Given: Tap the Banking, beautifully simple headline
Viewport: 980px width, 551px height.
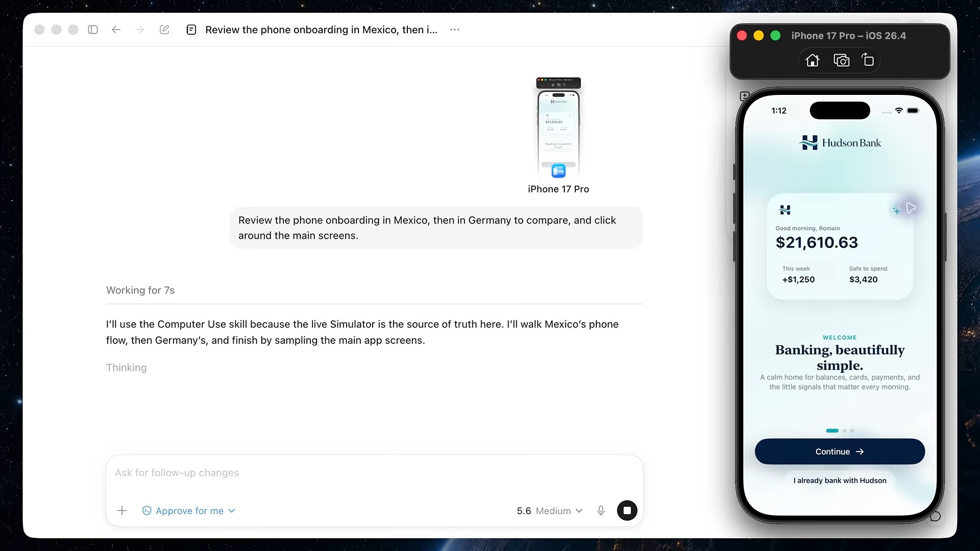Looking at the screenshot, I should pyautogui.click(x=840, y=358).
